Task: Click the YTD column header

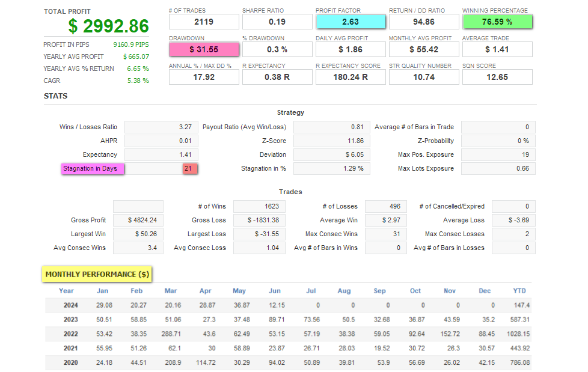Action: click(x=519, y=291)
